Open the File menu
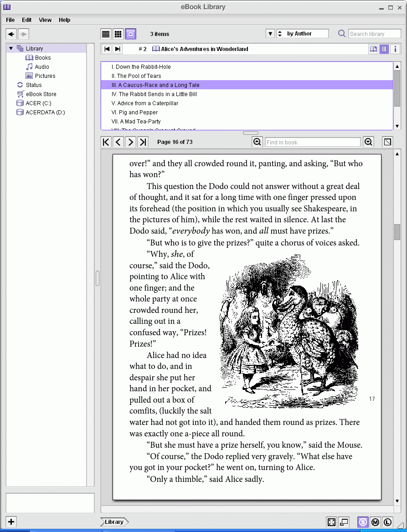Image resolution: width=407 pixels, height=532 pixels. [10, 20]
